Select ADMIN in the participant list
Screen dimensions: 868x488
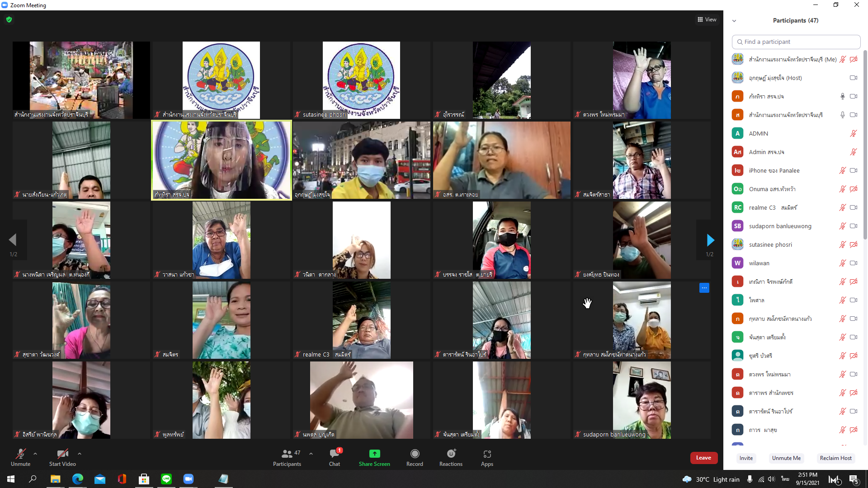(x=758, y=133)
